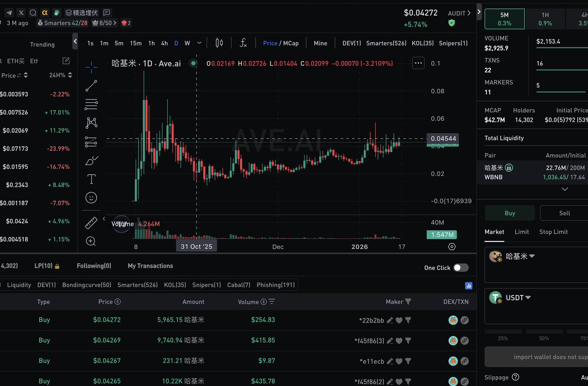The image size is (588, 386).
Task: Select the XABCD pattern tool
Action: coord(91,123)
